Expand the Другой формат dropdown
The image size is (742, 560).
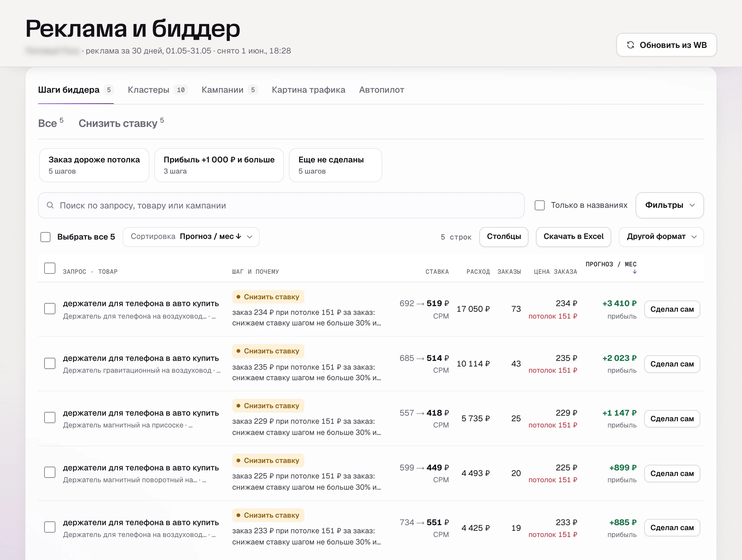[661, 237]
